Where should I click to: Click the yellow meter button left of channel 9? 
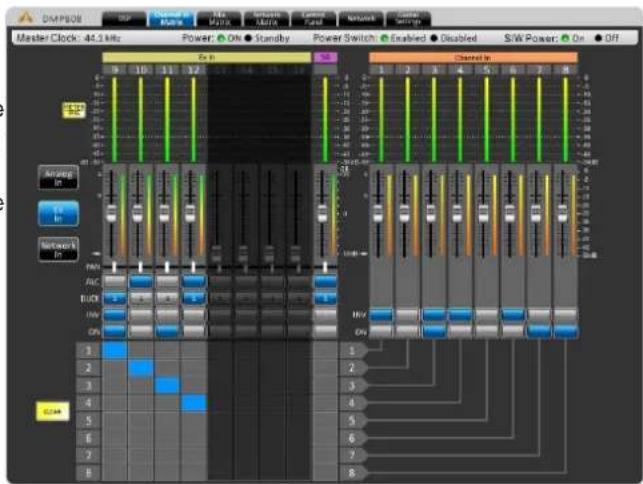click(x=74, y=110)
